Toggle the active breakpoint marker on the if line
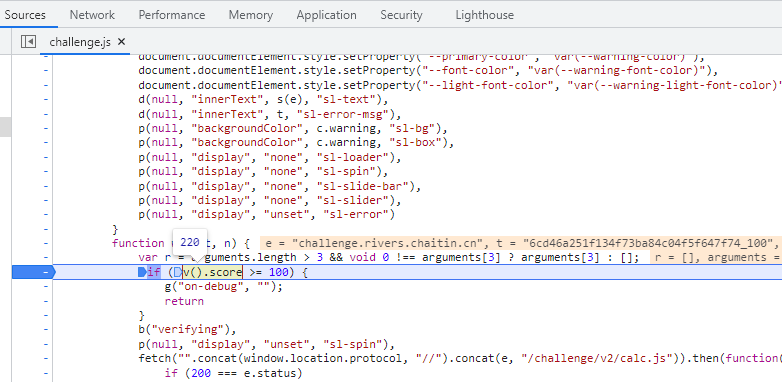The image size is (782, 382). coord(34,272)
